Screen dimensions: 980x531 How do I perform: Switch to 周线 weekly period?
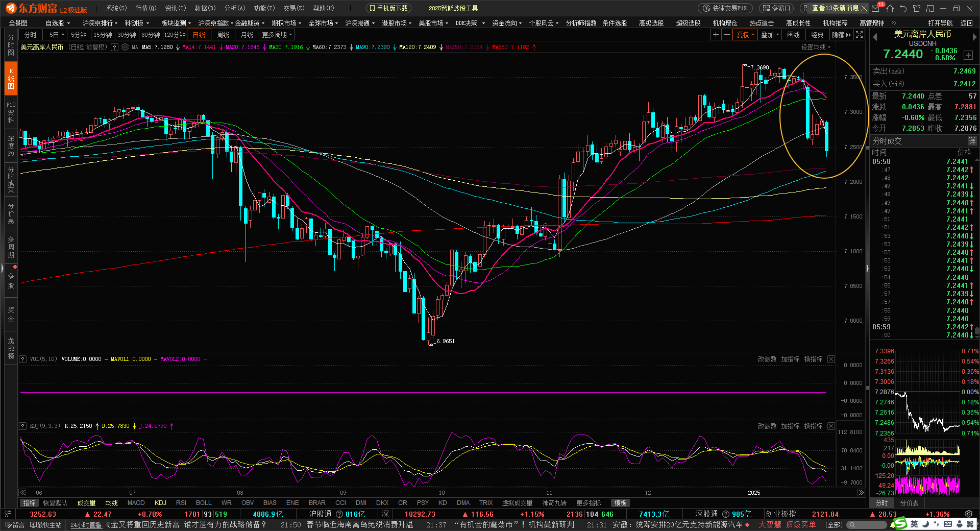click(223, 35)
